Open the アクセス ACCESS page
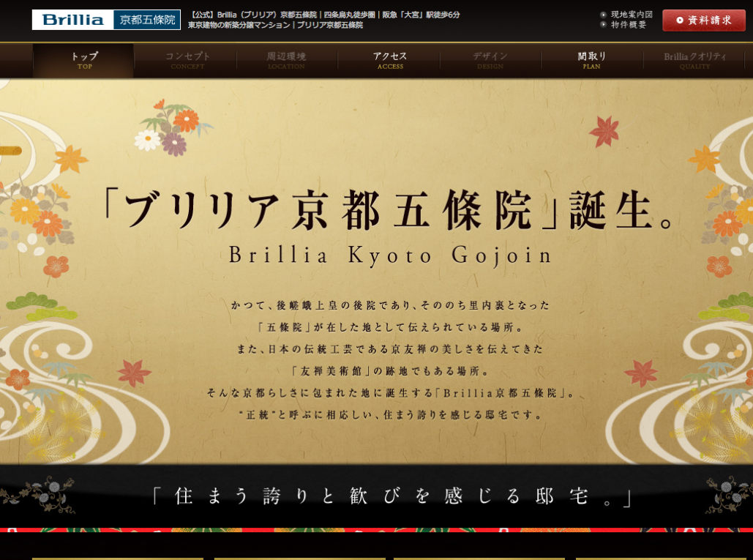The image size is (753, 560). click(x=390, y=61)
